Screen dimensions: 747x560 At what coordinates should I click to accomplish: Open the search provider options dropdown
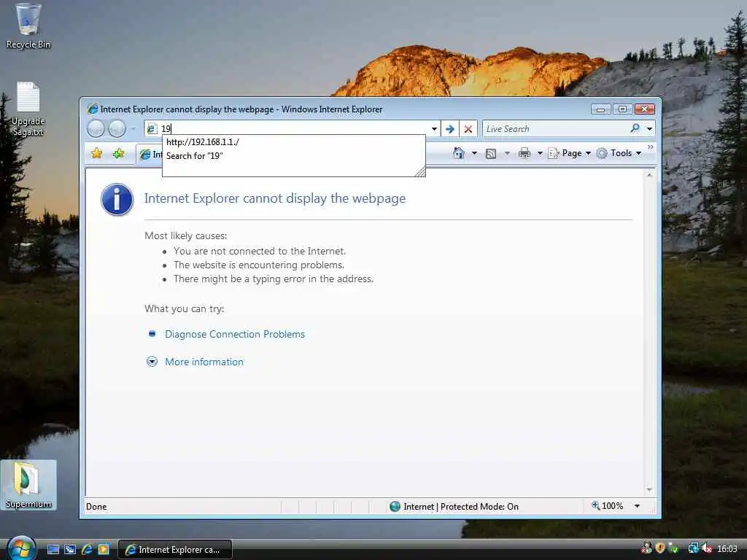tap(649, 128)
